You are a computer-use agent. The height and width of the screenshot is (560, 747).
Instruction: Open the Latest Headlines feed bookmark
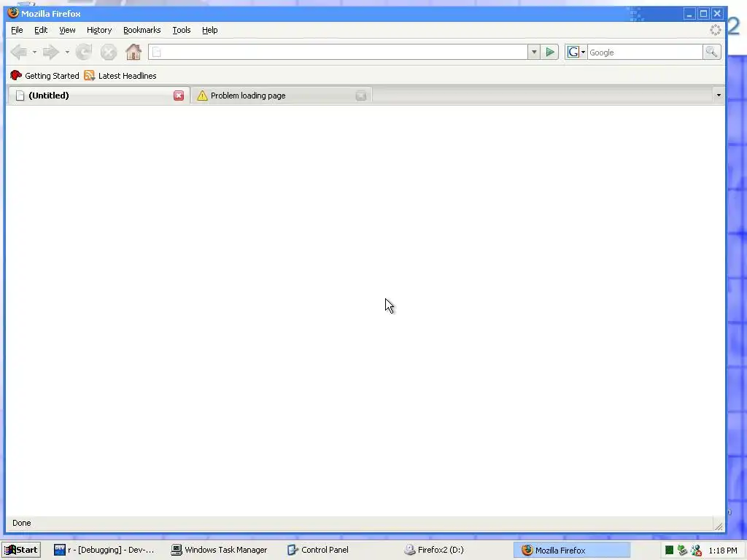pos(120,76)
